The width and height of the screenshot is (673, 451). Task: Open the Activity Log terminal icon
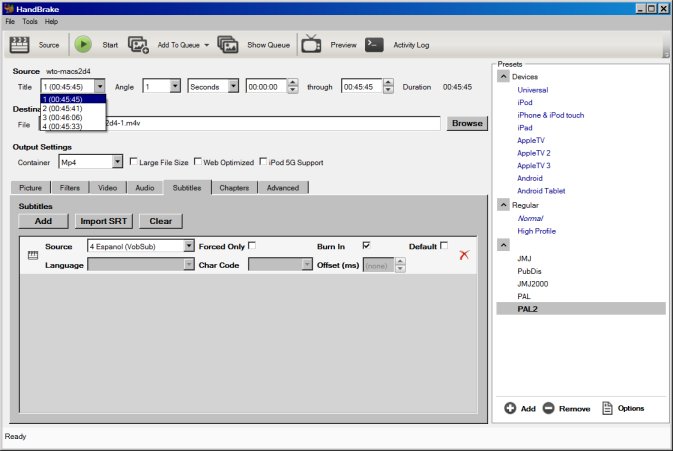pyautogui.click(x=374, y=44)
